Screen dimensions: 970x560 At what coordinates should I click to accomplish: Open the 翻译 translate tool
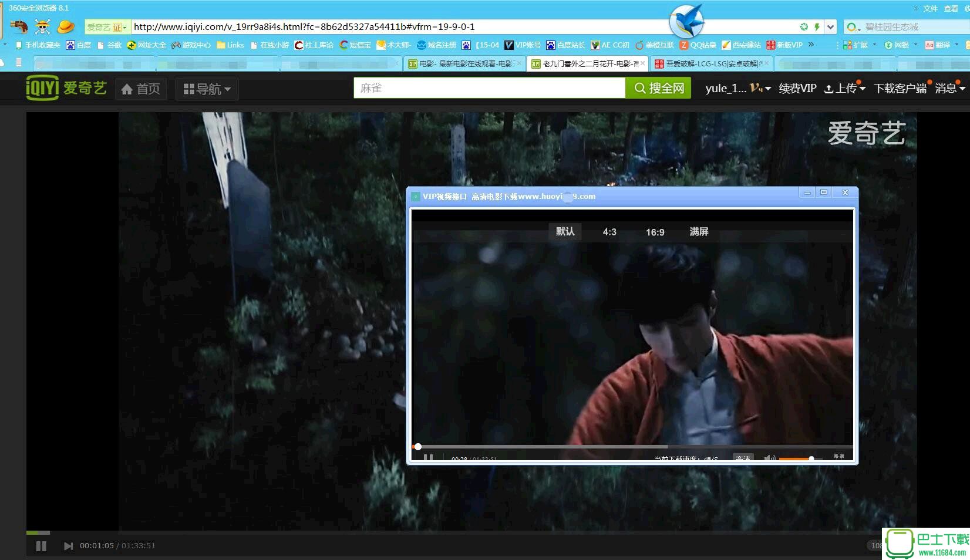click(942, 45)
